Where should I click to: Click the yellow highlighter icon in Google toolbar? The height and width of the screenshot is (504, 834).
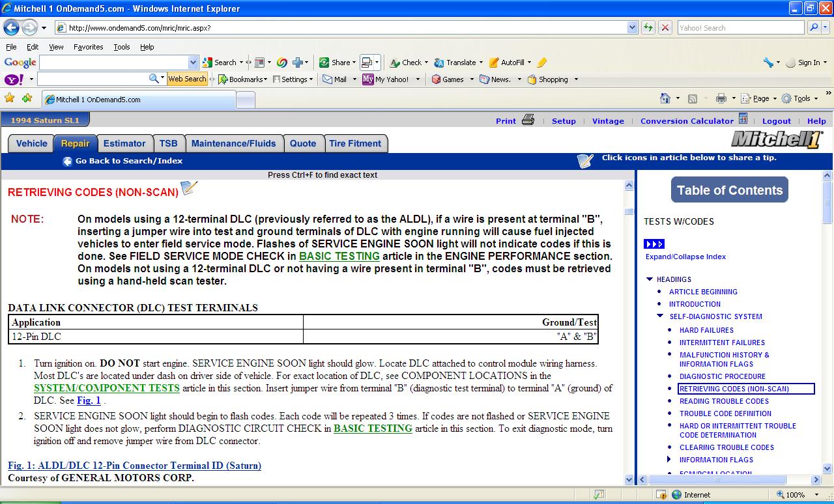[x=541, y=63]
